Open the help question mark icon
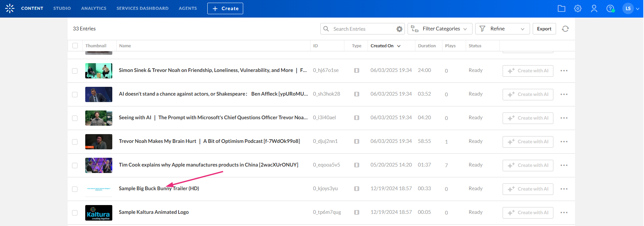The width and height of the screenshot is (644, 226). [x=610, y=8]
